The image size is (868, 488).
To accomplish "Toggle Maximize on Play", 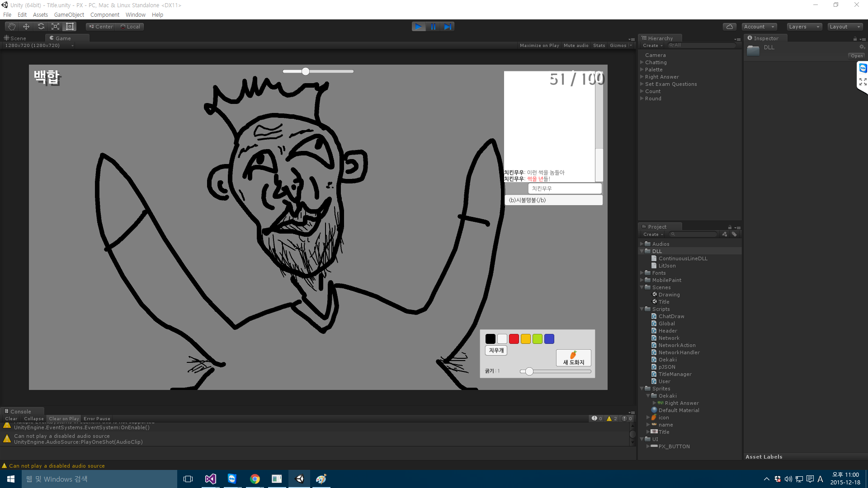I will pyautogui.click(x=539, y=46).
